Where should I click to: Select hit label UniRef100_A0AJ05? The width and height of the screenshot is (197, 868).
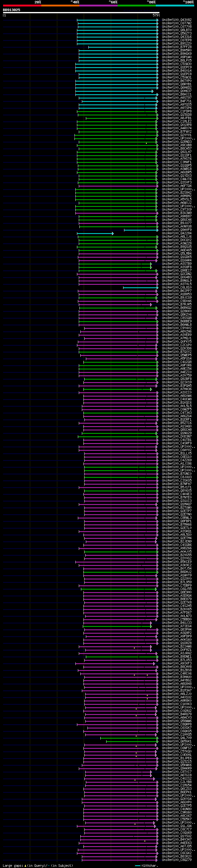[x=177, y=552]
